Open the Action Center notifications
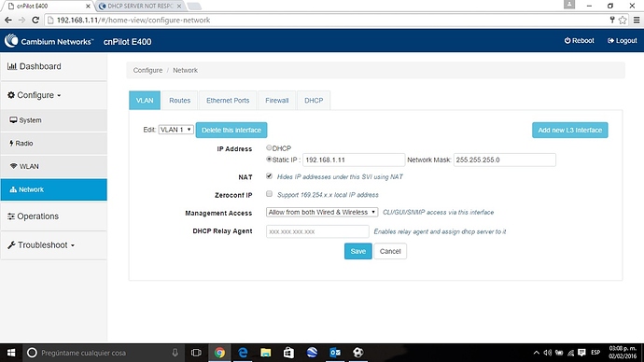The width and height of the screenshot is (644, 362). click(581, 353)
